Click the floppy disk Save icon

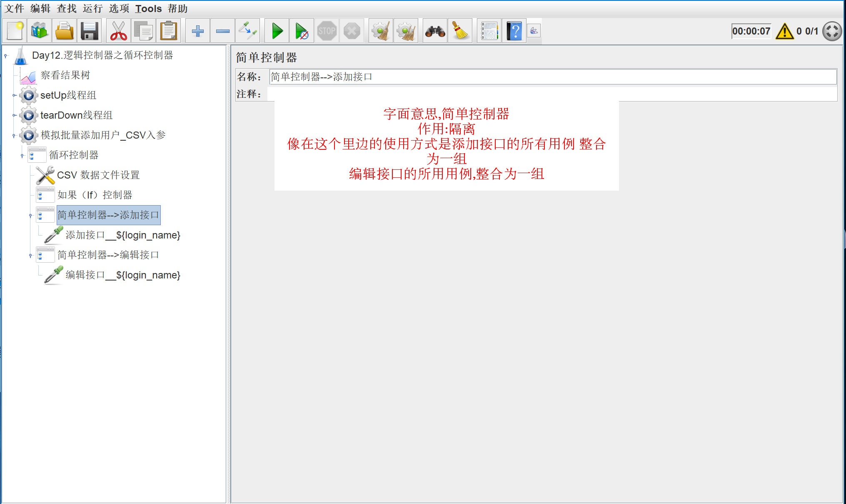[x=89, y=31]
